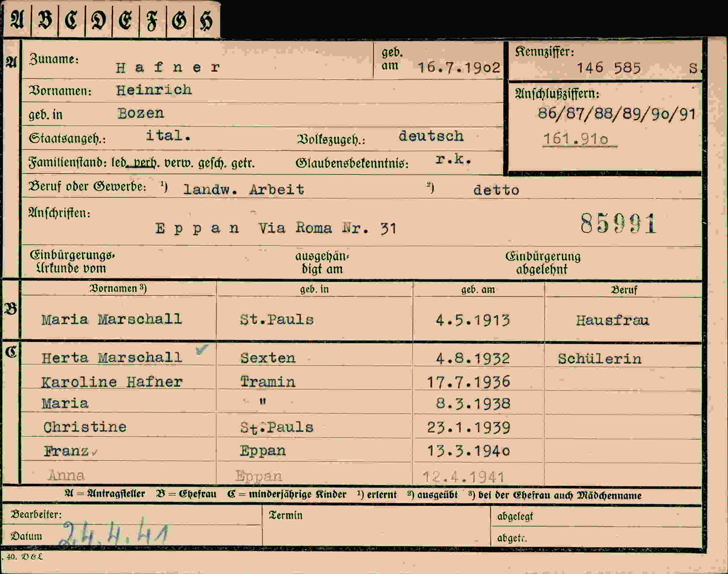
Task: Click the 'Einbürgerung abgelehnt' label
Action: [x=543, y=263]
